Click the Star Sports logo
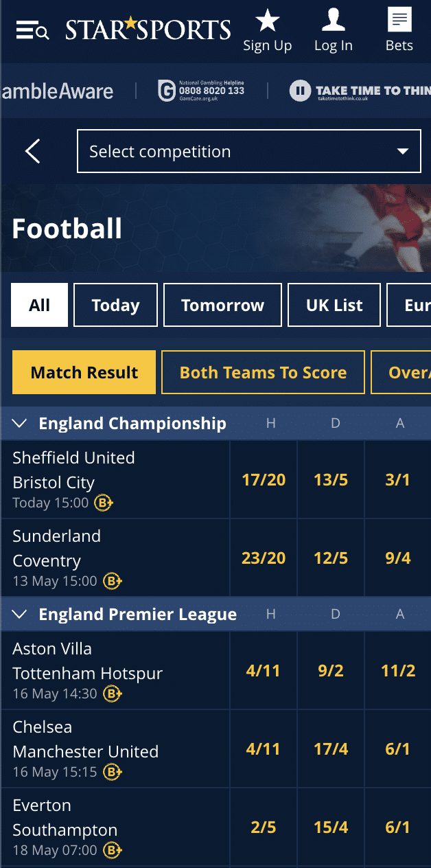431x868 pixels. 147,29
